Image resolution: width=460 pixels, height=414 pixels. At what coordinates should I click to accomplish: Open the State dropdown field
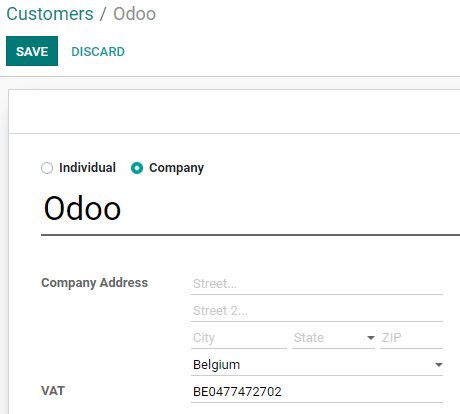pos(333,338)
